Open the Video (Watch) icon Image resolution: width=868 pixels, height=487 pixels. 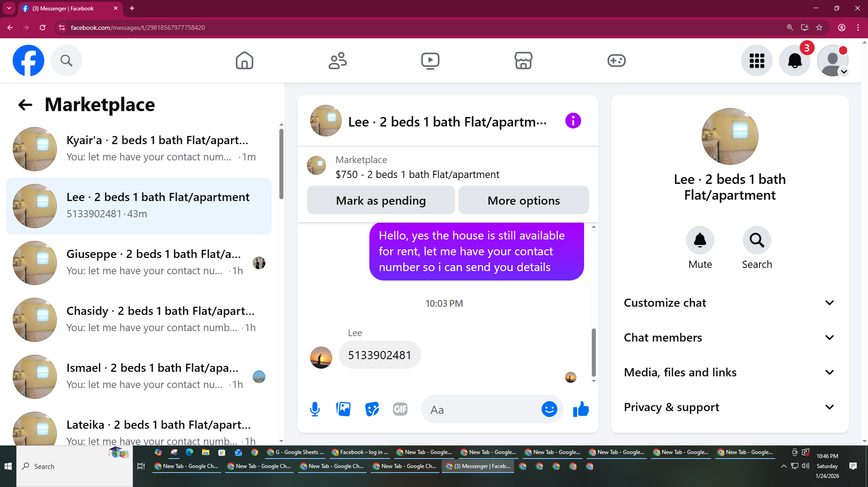430,61
